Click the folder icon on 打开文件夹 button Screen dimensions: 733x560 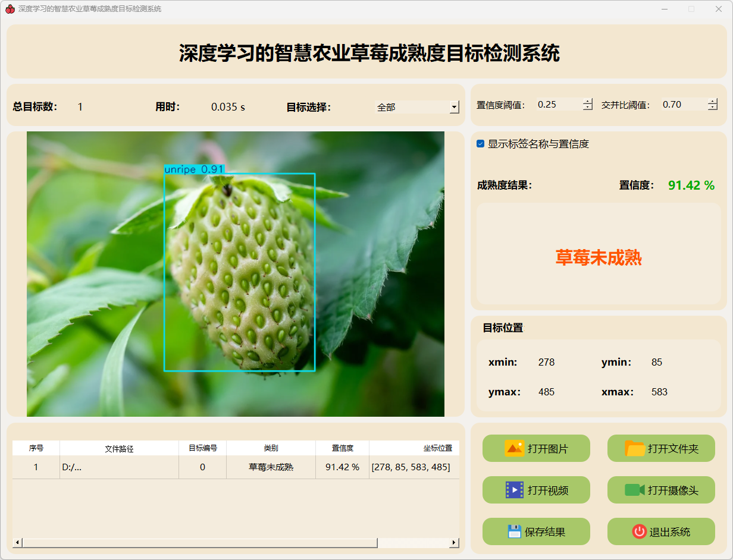[x=635, y=448]
